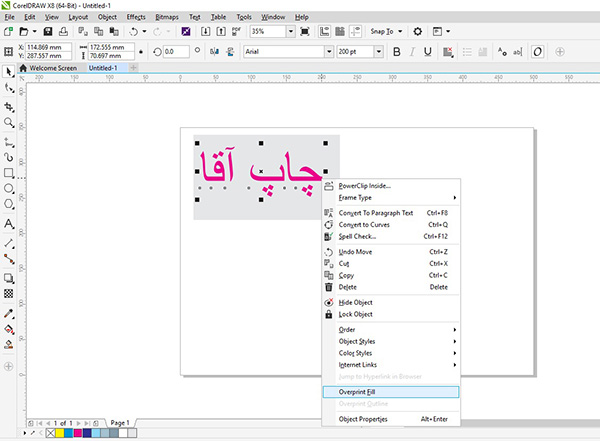Click the Copy icon in toolbar
The width and height of the screenshot is (600, 441).
point(98,31)
